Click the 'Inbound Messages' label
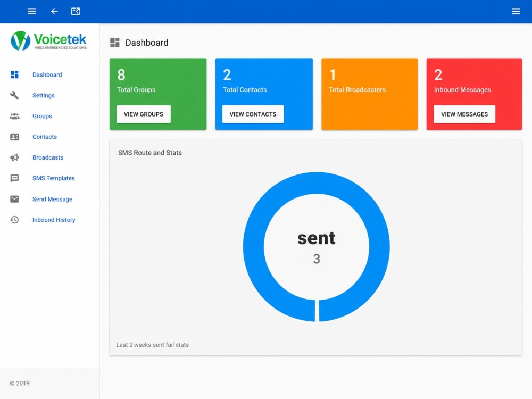 click(x=462, y=89)
